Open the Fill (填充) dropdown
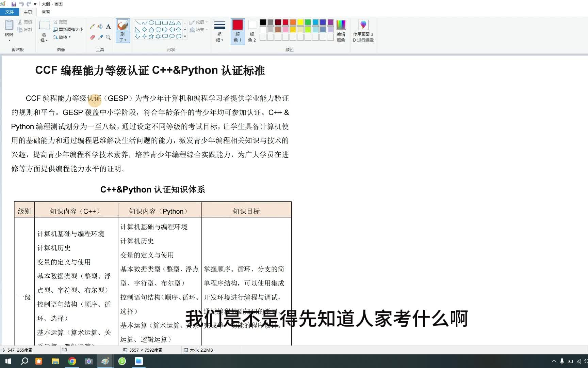The height and width of the screenshot is (368, 588). pos(199,30)
